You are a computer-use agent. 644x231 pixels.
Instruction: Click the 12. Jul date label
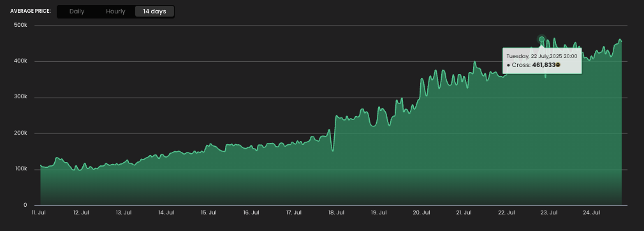(81, 212)
